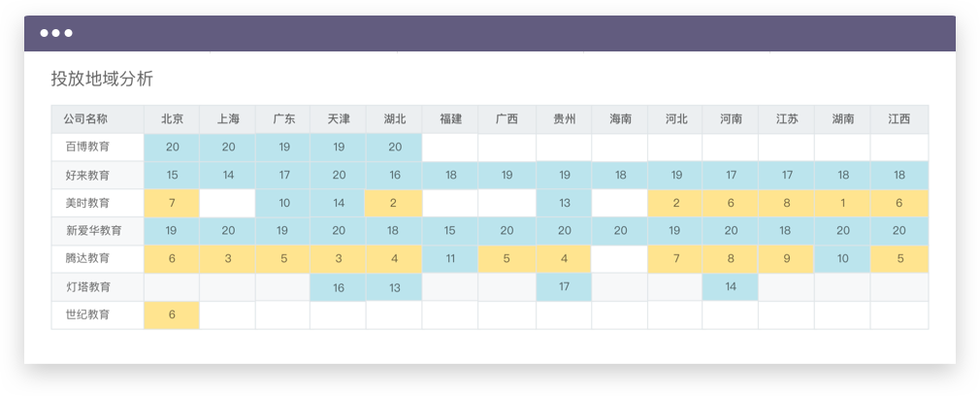Click 灯塔教育 cell with value 17
Viewport: 980px width, 396px height.
pos(565,287)
